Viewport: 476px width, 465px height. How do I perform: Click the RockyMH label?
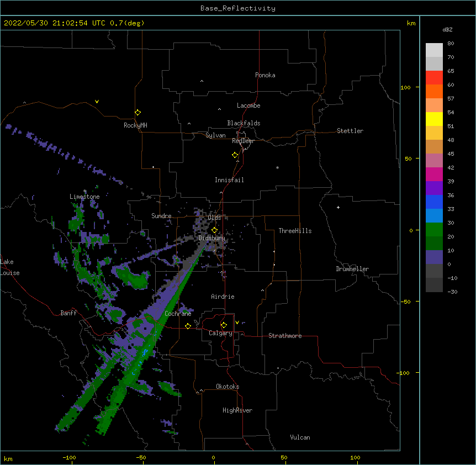(x=135, y=125)
